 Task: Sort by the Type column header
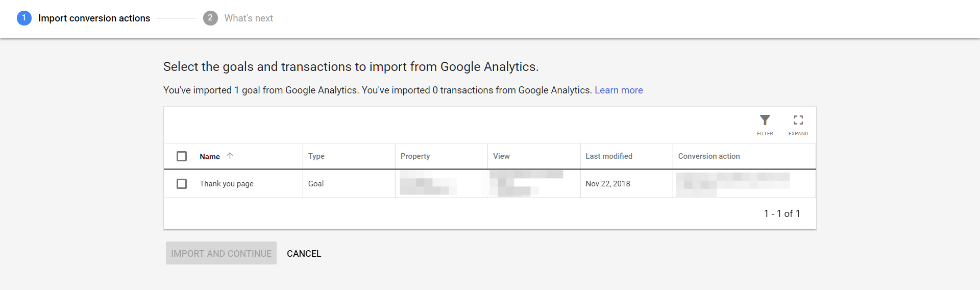(x=316, y=156)
